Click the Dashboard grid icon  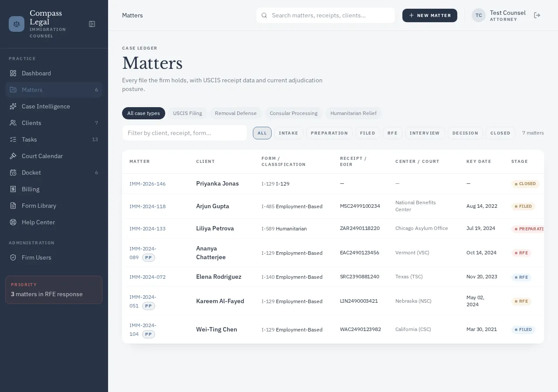(13, 73)
